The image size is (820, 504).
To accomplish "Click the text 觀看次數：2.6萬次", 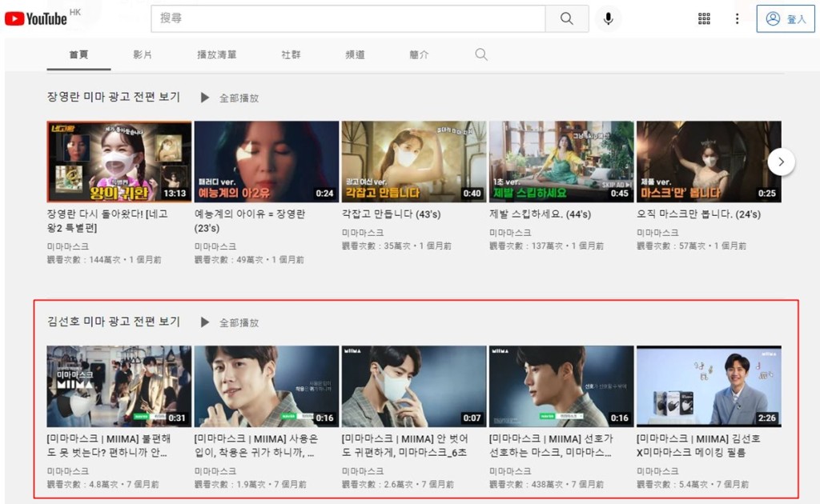I will point(379,484).
